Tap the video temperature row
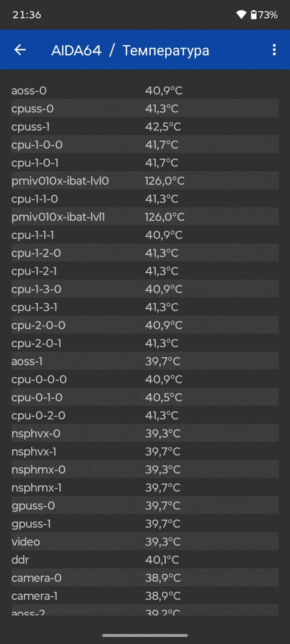This screenshot has height=644, width=290. 145,542
